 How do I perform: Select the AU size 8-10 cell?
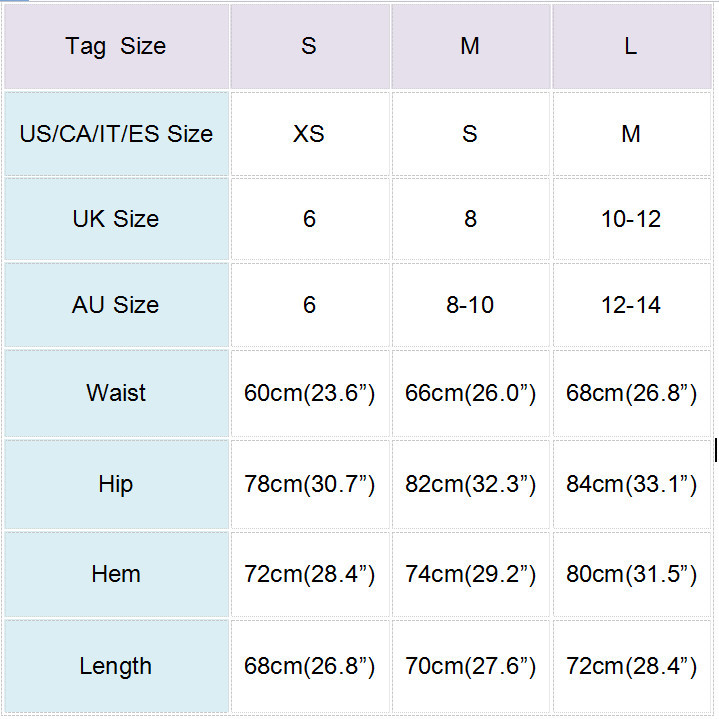470,305
